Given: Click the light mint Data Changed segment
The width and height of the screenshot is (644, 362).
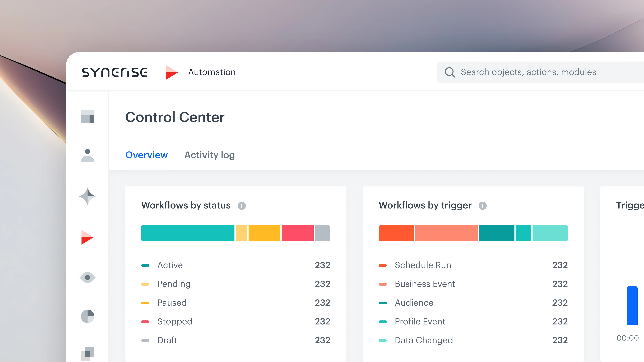Looking at the screenshot, I should [550, 233].
